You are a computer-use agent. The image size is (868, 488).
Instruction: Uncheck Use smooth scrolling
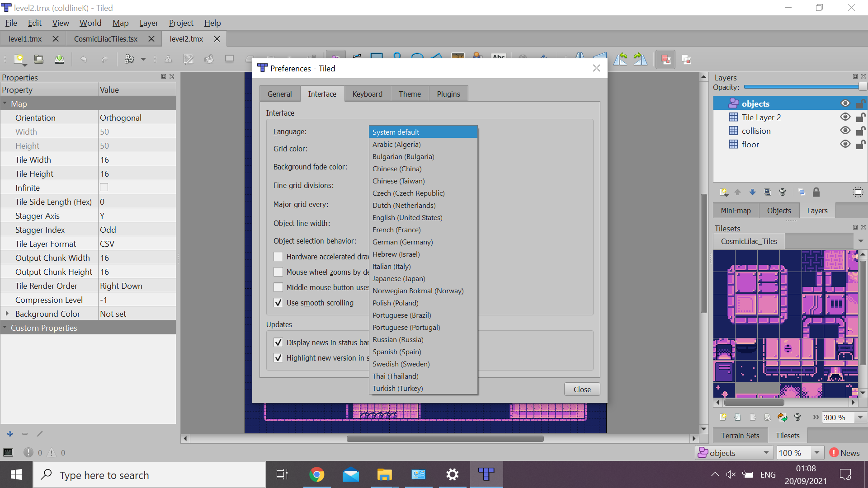[278, 303]
